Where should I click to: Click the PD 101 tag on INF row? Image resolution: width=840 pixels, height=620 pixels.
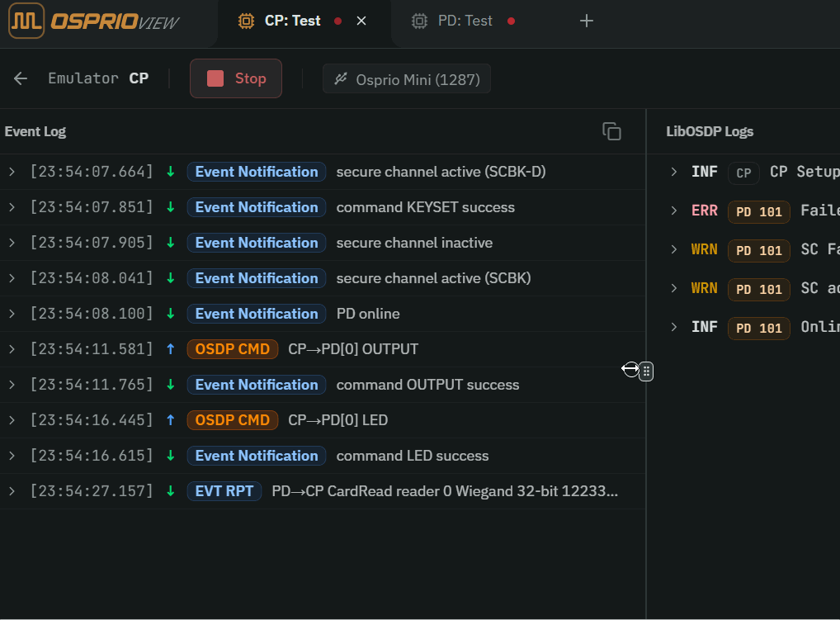(758, 328)
